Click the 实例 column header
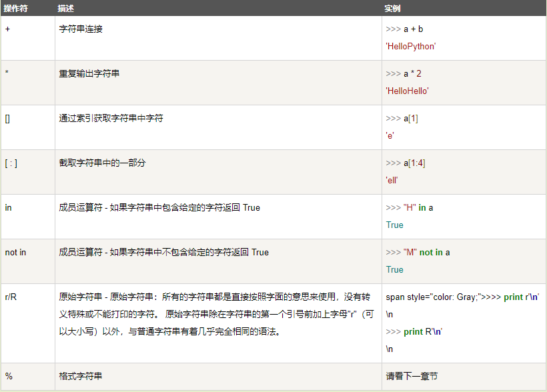The width and height of the screenshot is (547, 392). pyautogui.click(x=392, y=9)
